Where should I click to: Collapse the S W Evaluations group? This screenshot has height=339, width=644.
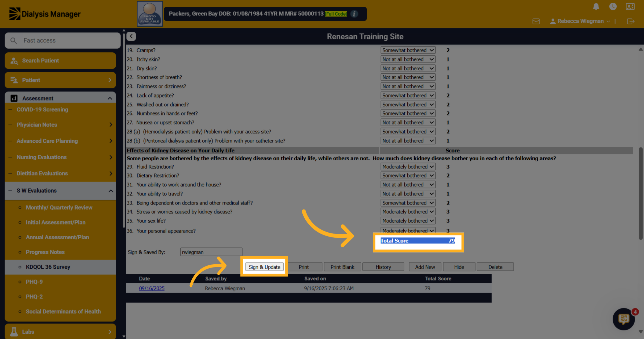click(x=111, y=191)
